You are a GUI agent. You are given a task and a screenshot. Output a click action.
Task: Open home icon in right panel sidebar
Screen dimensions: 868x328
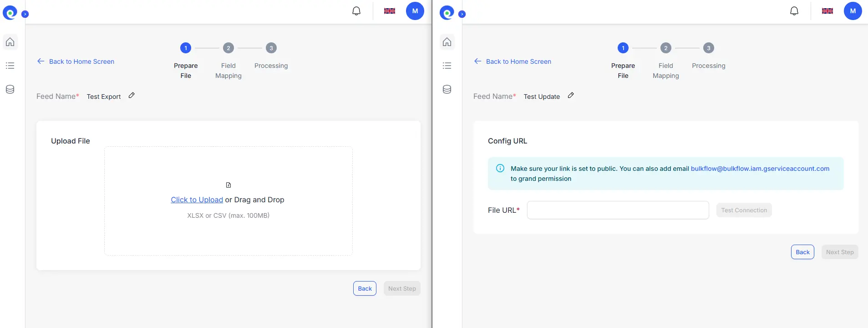click(447, 42)
